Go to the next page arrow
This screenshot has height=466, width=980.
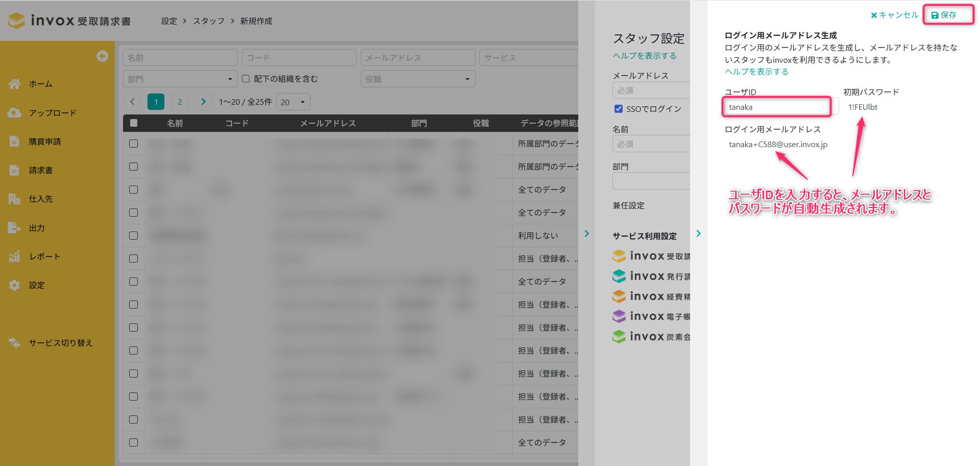[x=203, y=102]
